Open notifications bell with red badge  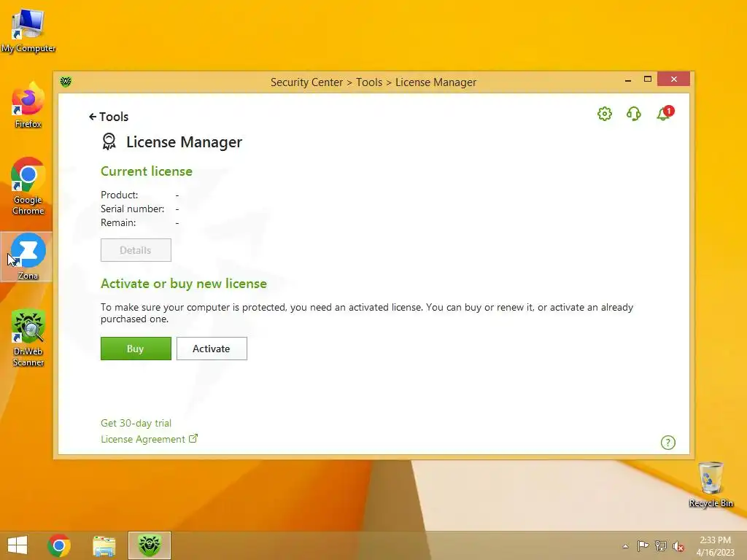click(x=665, y=113)
